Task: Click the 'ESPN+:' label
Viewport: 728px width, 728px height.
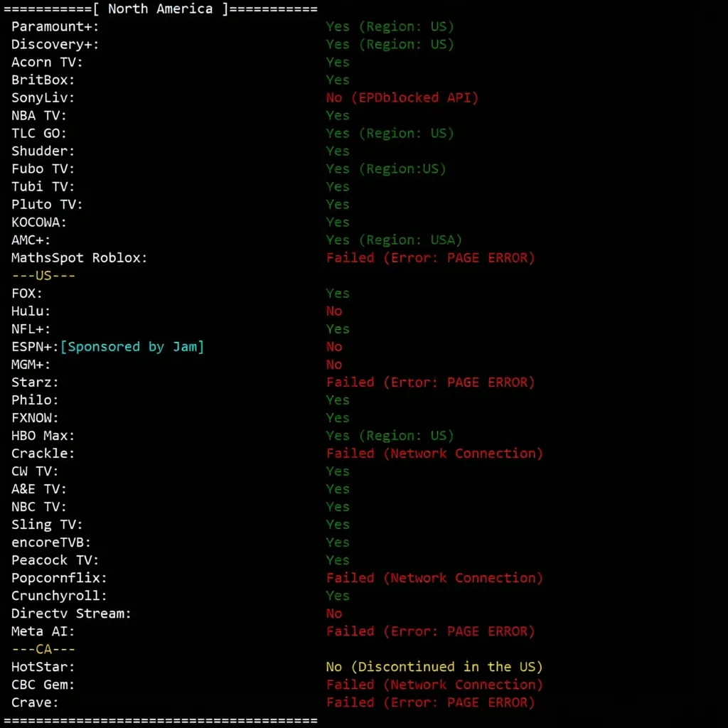Action: [x=35, y=347]
